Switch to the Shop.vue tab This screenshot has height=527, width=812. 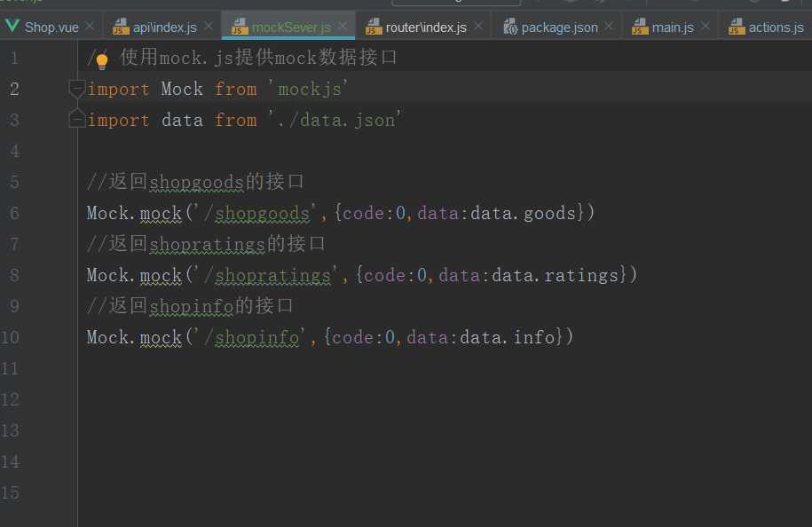51,27
